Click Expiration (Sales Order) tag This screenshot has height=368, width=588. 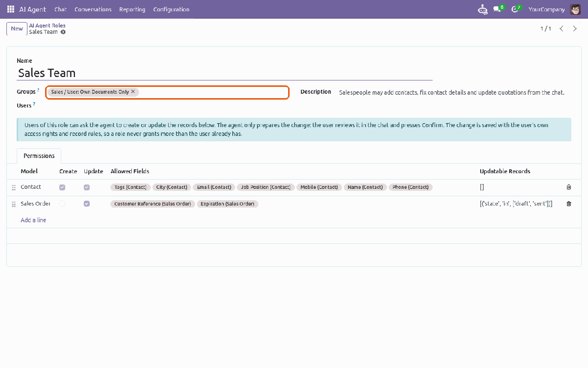tap(227, 204)
